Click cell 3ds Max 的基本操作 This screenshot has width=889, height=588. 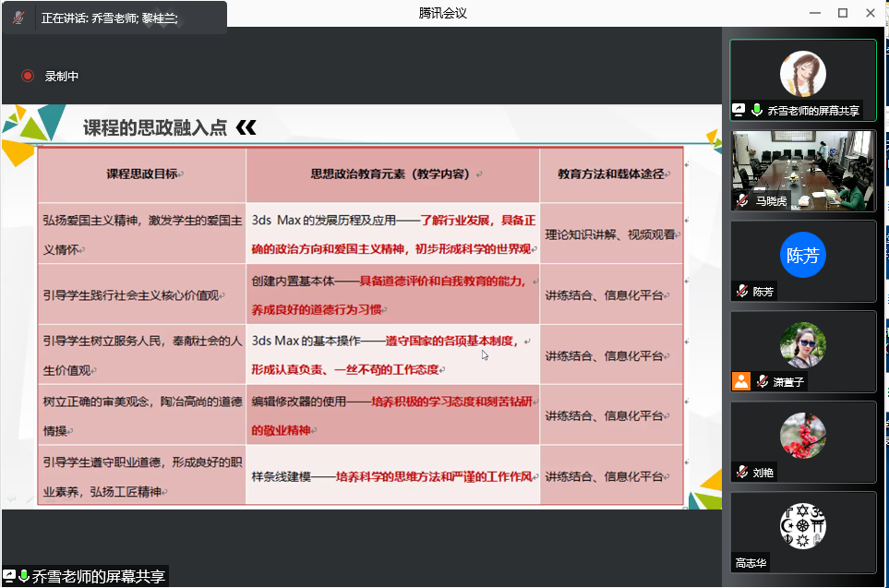tap(393, 355)
